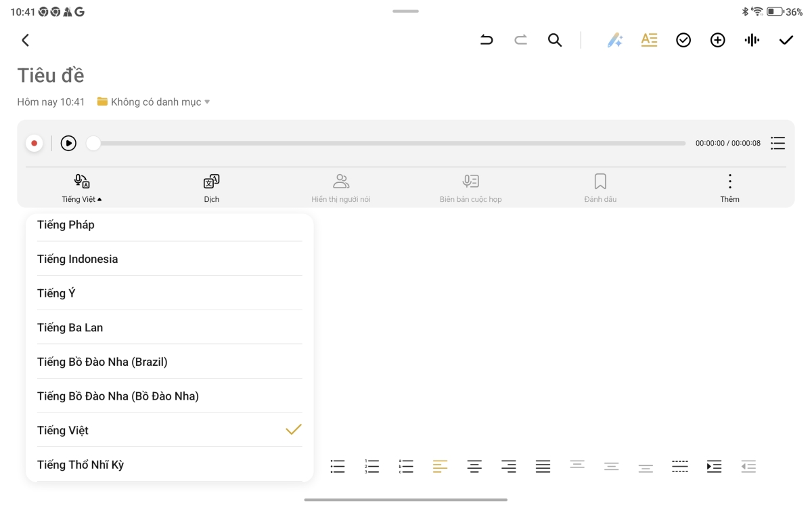
Task: Align text to the right
Action: (x=509, y=467)
